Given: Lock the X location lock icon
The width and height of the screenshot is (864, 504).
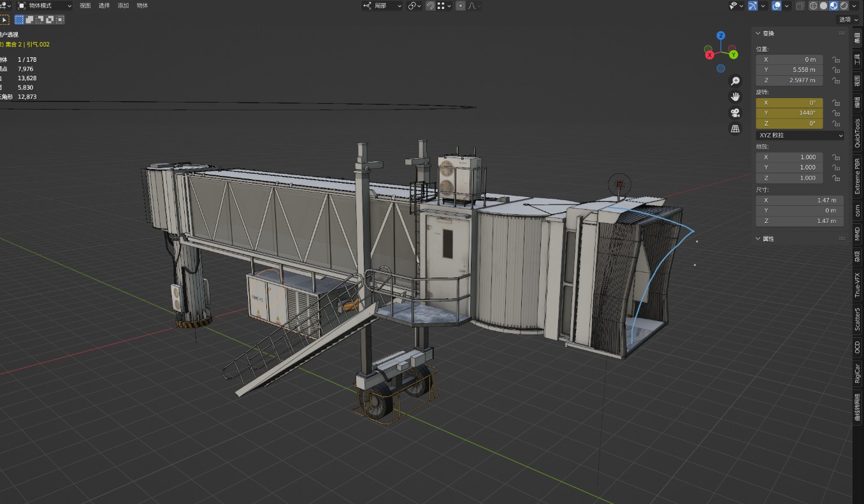Looking at the screenshot, I should [x=836, y=60].
